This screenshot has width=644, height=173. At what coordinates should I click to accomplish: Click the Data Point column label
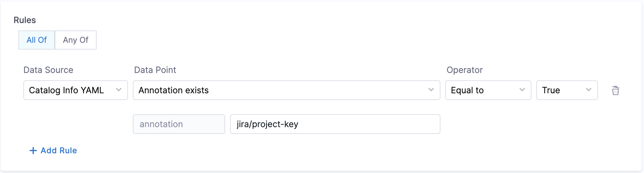(x=155, y=70)
